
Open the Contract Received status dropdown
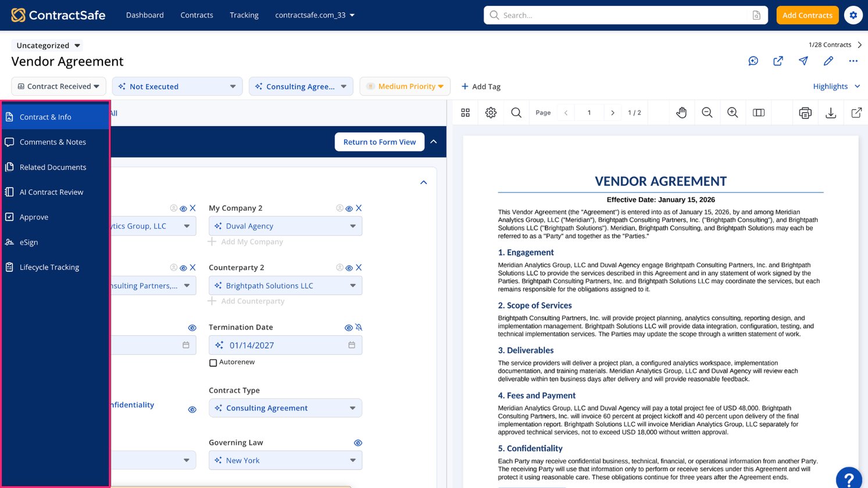tap(59, 87)
